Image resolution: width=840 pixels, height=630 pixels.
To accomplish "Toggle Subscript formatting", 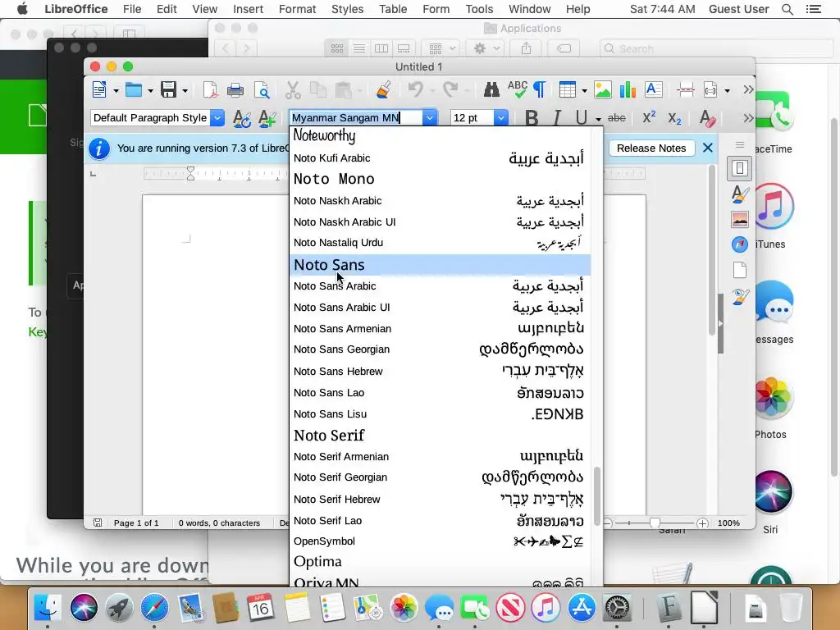I will (x=674, y=118).
